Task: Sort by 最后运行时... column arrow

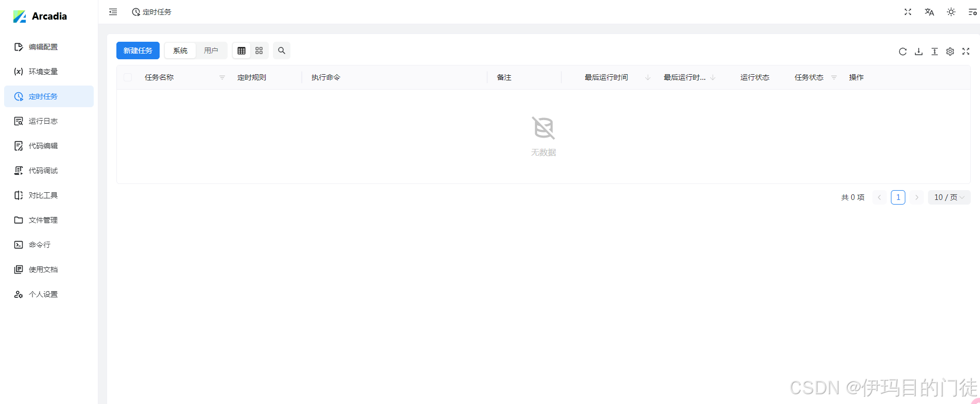Action: 713,77
